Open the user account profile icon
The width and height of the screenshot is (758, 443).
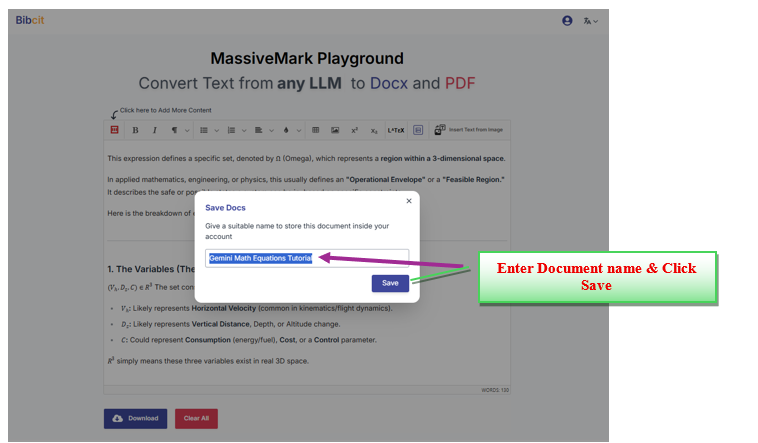pos(568,20)
